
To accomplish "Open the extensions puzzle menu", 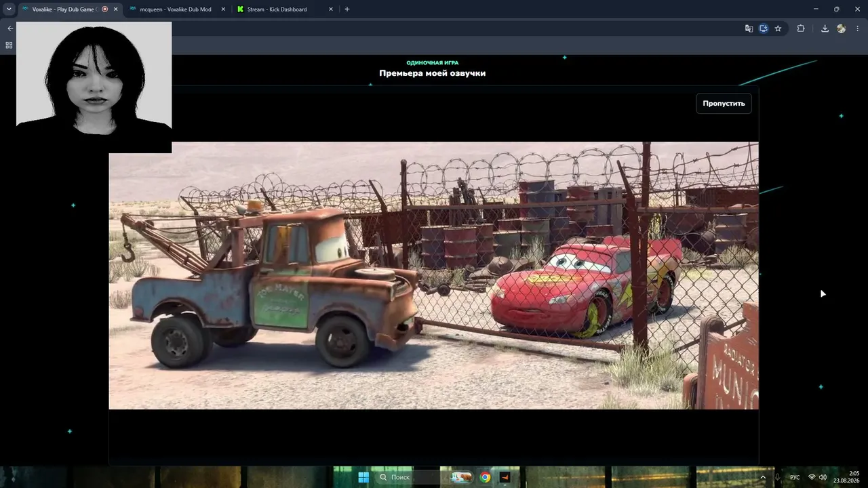I will [x=801, y=28].
